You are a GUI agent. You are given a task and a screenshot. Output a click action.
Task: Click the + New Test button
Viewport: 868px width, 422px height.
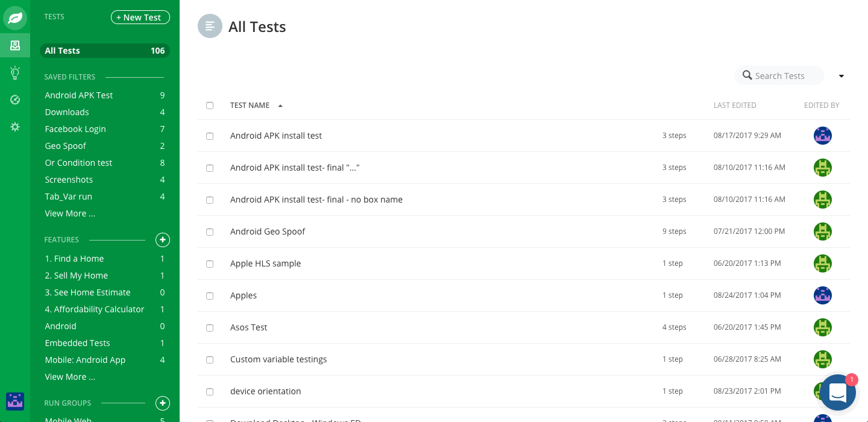pos(140,17)
